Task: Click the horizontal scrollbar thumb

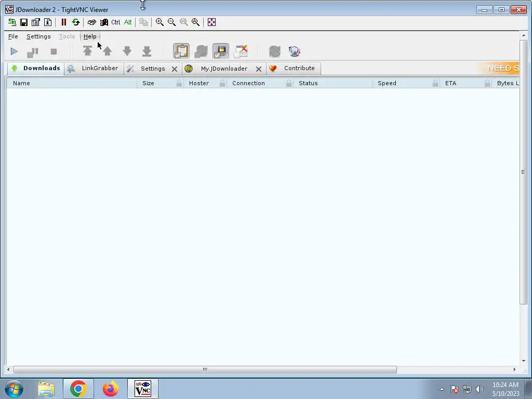Action: [x=205, y=369]
